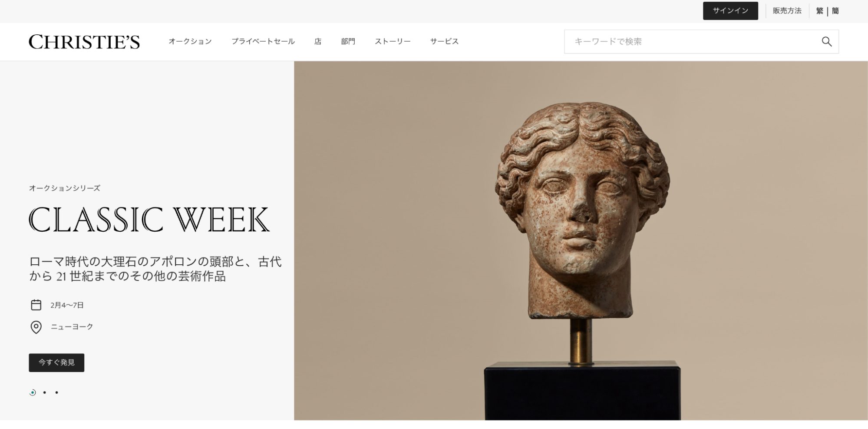This screenshot has width=868, height=429.
Task: Open the 販売方法 link
Action: pos(787,11)
